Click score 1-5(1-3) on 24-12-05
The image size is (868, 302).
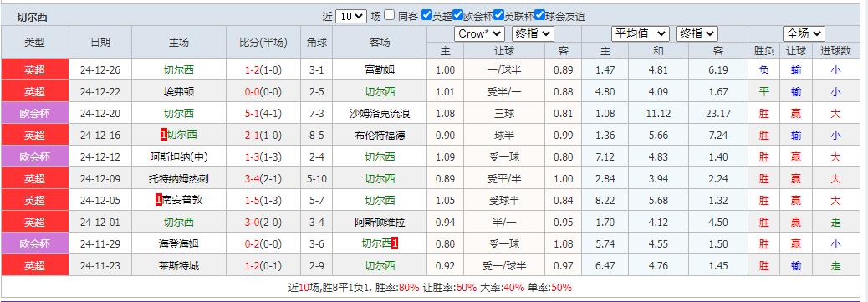click(x=263, y=200)
